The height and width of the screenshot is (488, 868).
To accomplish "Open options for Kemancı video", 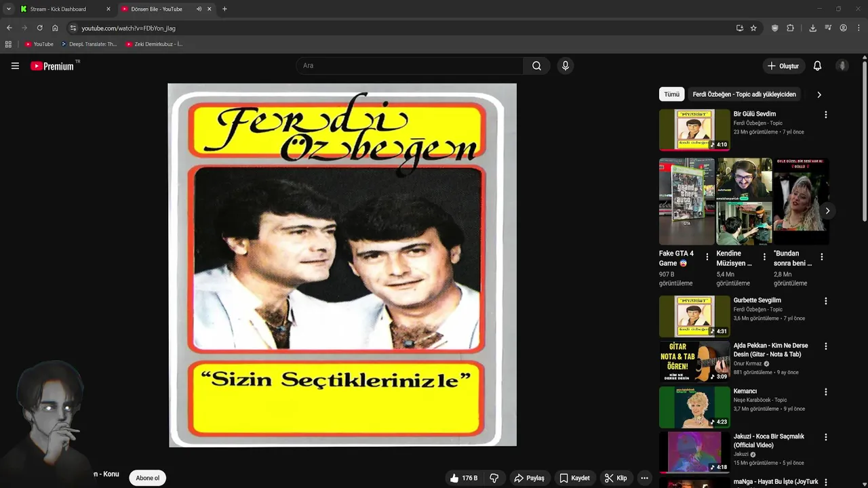I will (825, 392).
